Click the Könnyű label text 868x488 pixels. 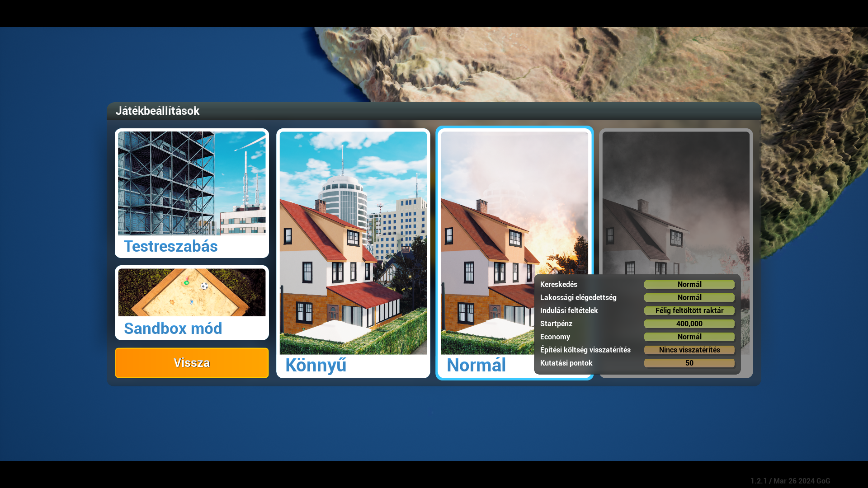click(316, 365)
